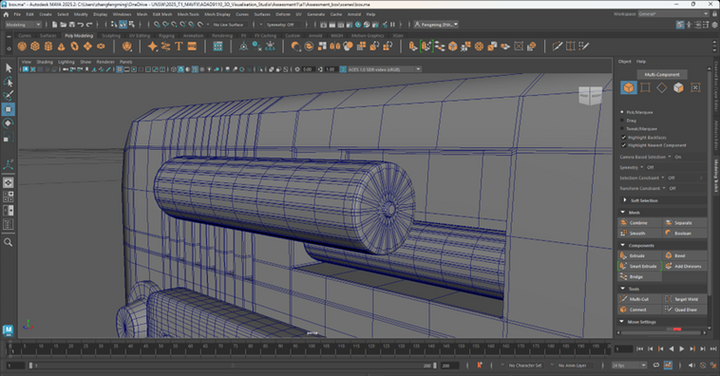Open the Deform menu

pos(283,14)
